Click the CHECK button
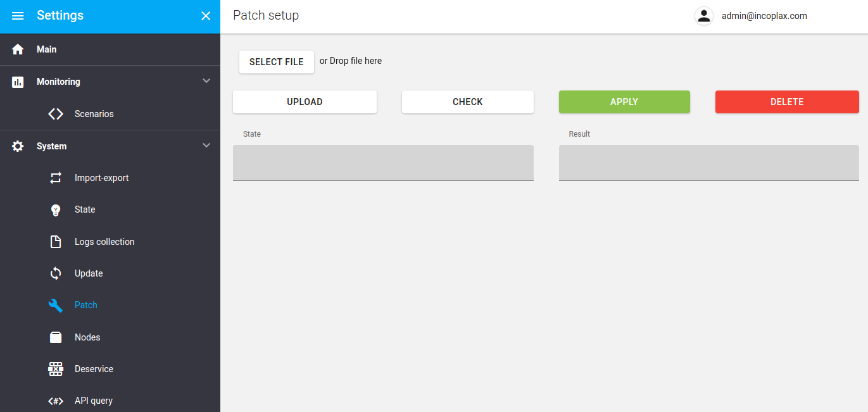The width and height of the screenshot is (868, 412). click(x=468, y=102)
